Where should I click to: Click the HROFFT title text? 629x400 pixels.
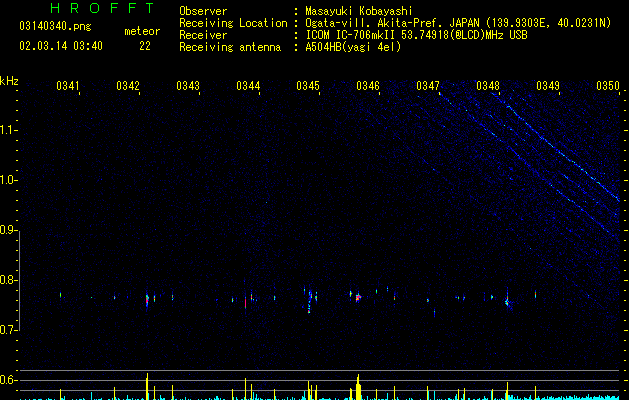point(103,8)
